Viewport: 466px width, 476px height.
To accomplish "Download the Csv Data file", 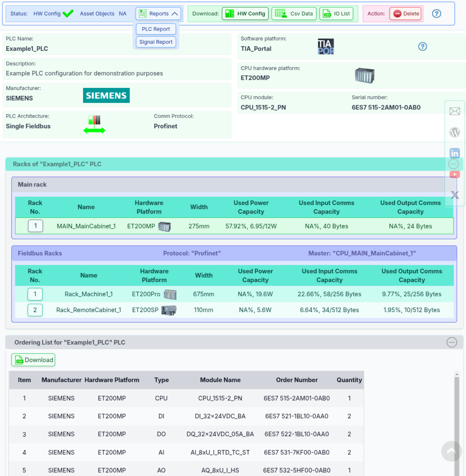I will [x=294, y=14].
